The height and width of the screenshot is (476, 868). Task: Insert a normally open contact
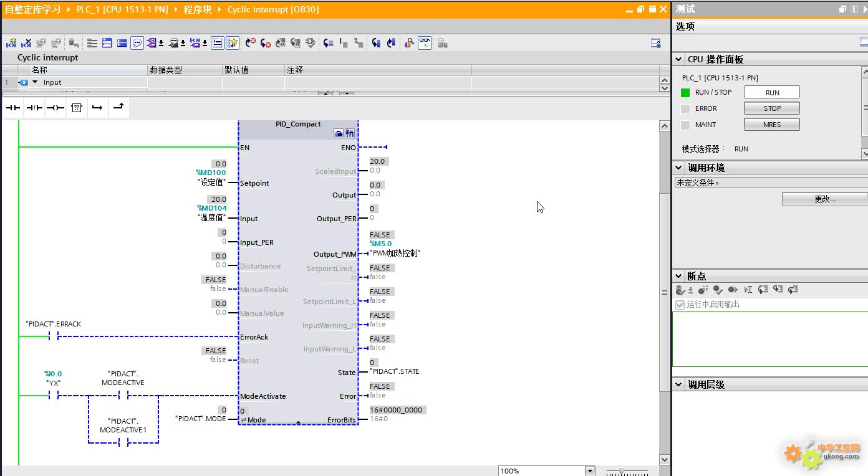(13, 108)
